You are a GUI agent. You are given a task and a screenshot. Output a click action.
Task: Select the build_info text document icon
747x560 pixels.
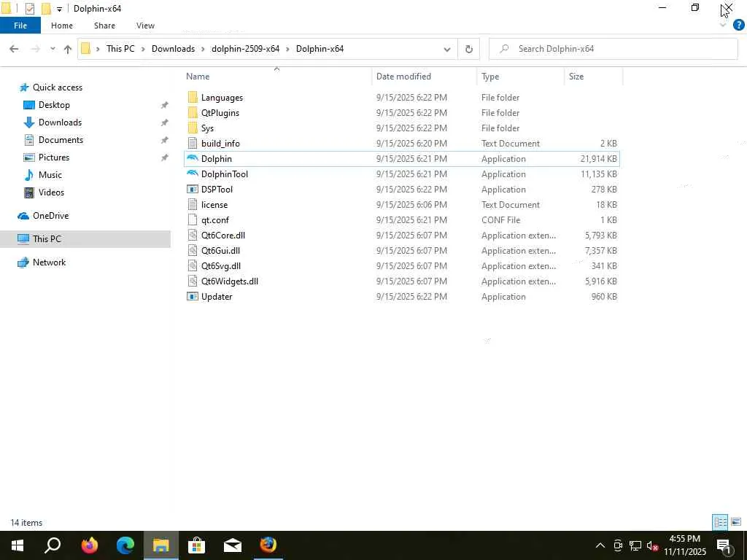[x=193, y=143]
